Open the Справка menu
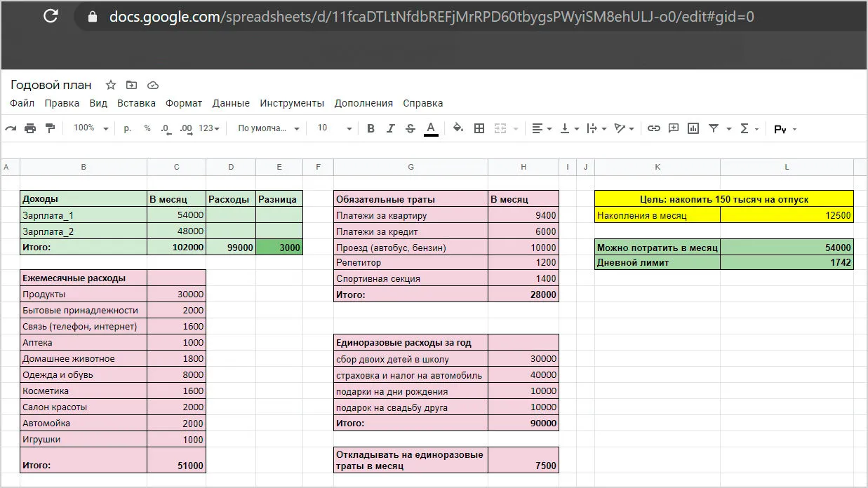This screenshot has width=868, height=488. [423, 103]
